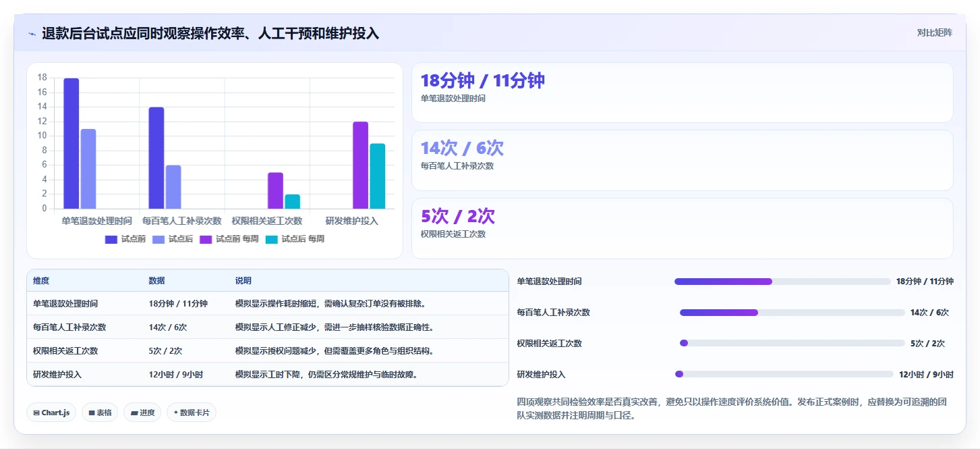This screenshot has height=449, width=980.
Task: Click the 研发维护投入 table row label
Action: pos(57,374)
